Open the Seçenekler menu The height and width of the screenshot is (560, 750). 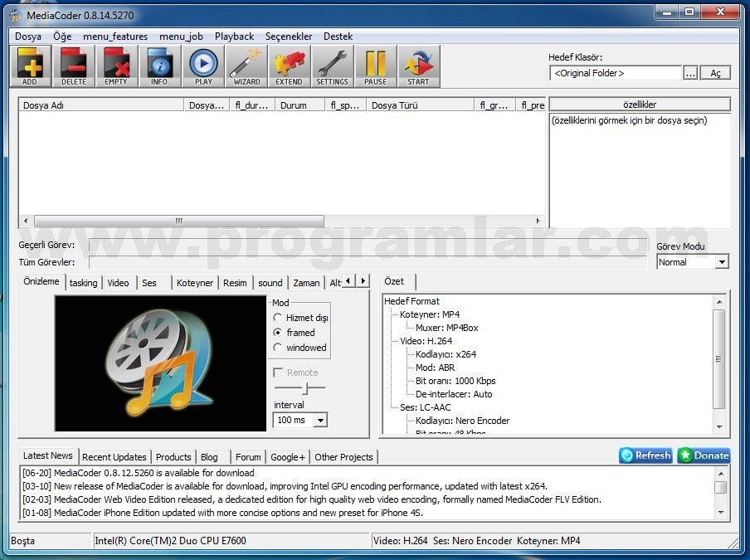(289, 37)
